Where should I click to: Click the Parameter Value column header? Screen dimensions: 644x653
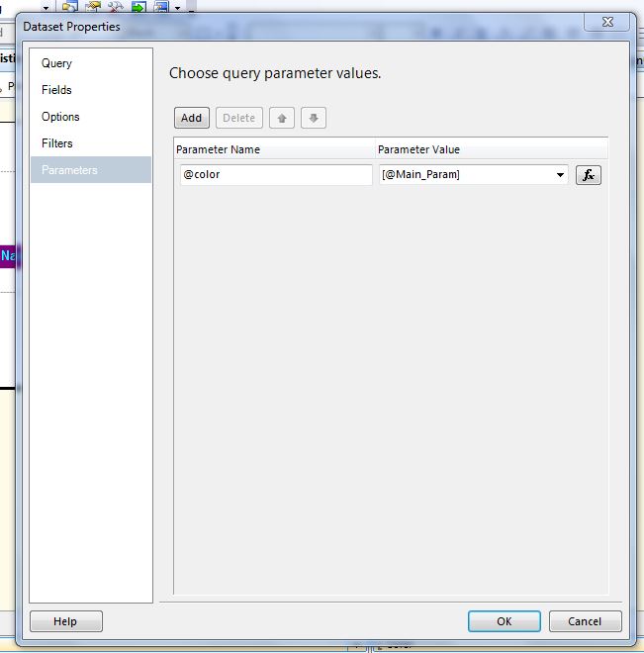click(418, 149)
